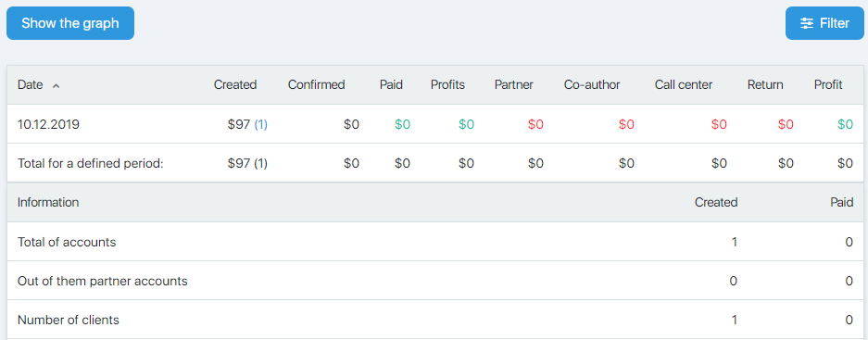Click the Profit column header

[828, 84]
